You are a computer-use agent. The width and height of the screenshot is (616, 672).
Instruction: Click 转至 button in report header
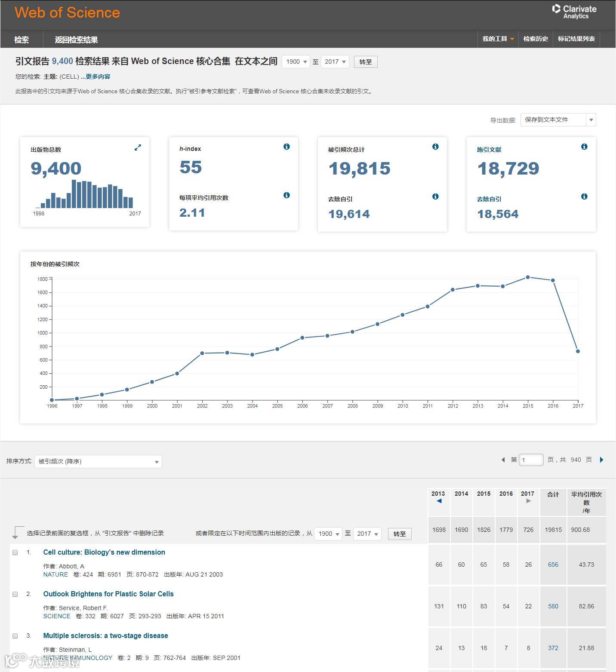tap(366, 62)
